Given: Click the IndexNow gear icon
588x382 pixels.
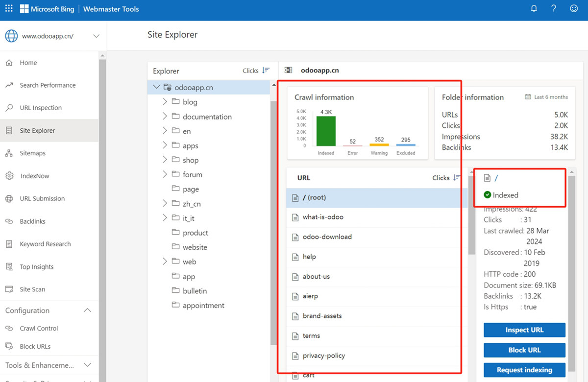Looking at the screenshot, I should 9,176.
